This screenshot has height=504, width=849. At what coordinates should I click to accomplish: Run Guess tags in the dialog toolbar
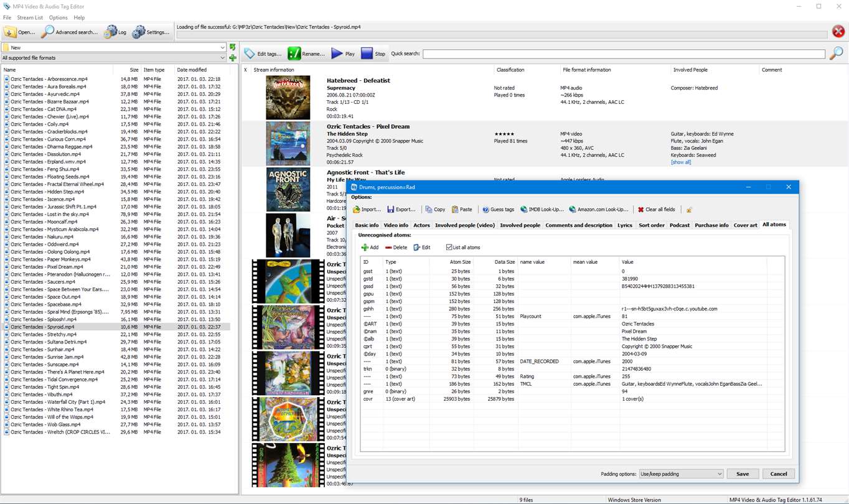[x=498, y=210]
